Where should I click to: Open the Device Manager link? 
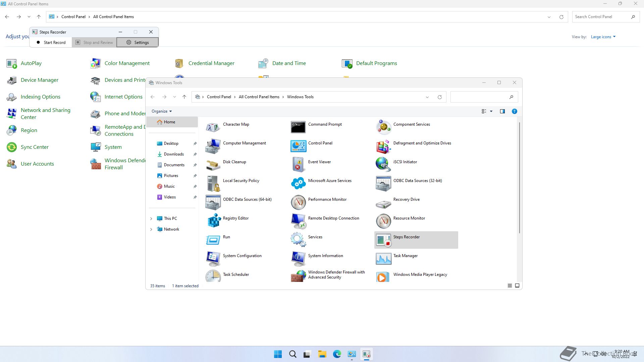(x=39, y=80)
